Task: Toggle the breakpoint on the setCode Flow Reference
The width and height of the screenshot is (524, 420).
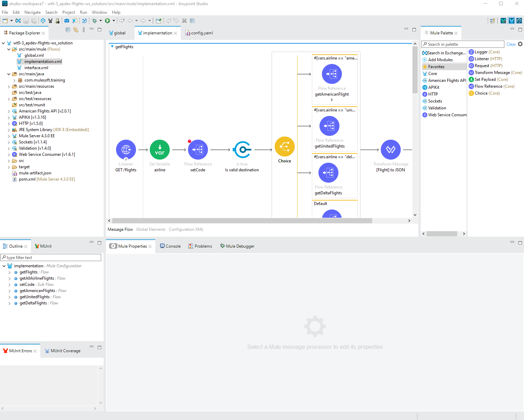Action: (x=189, y=141)
